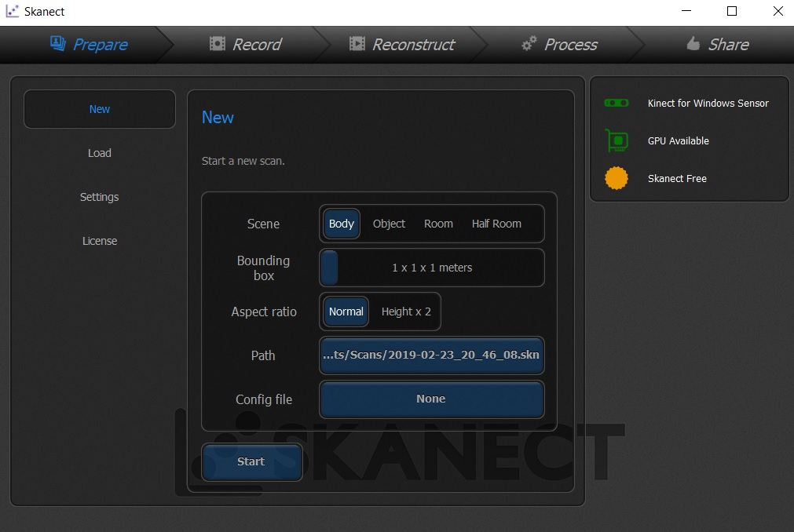Minimize the Skanect window
The image size is (794, 532).
[686, 11]
